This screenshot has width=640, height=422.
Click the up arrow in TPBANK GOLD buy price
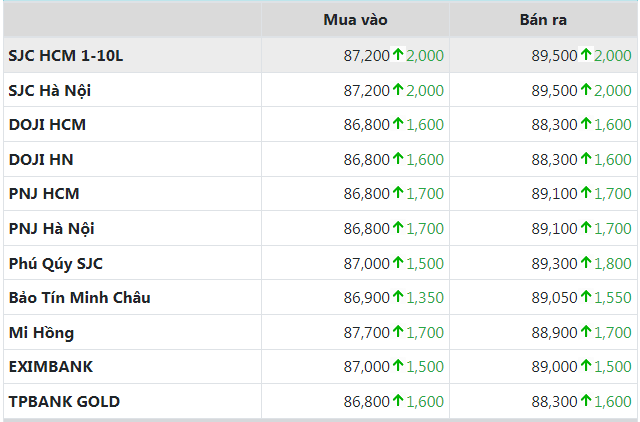[x=398, y=401]
